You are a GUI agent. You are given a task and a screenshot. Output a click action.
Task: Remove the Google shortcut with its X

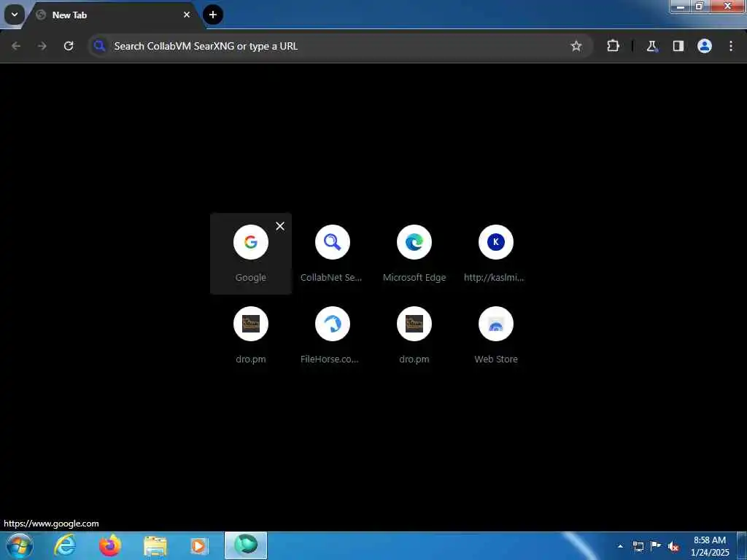click(280, 226)
